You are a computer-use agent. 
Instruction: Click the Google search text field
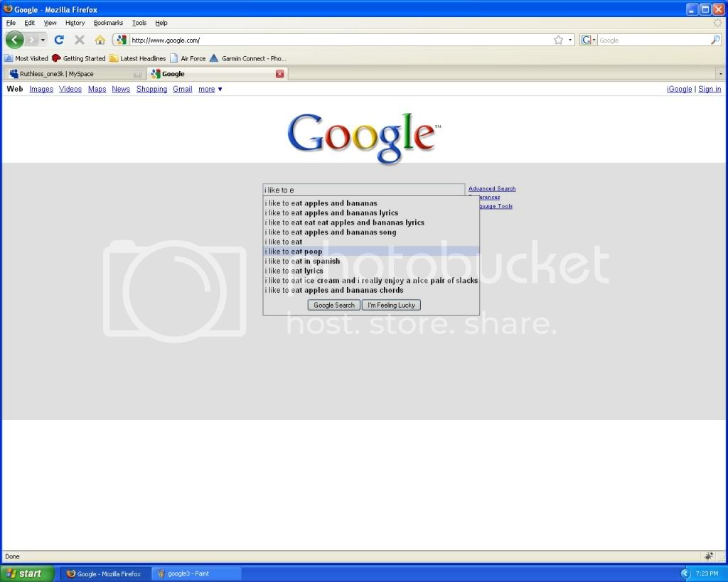pos(364,190)
